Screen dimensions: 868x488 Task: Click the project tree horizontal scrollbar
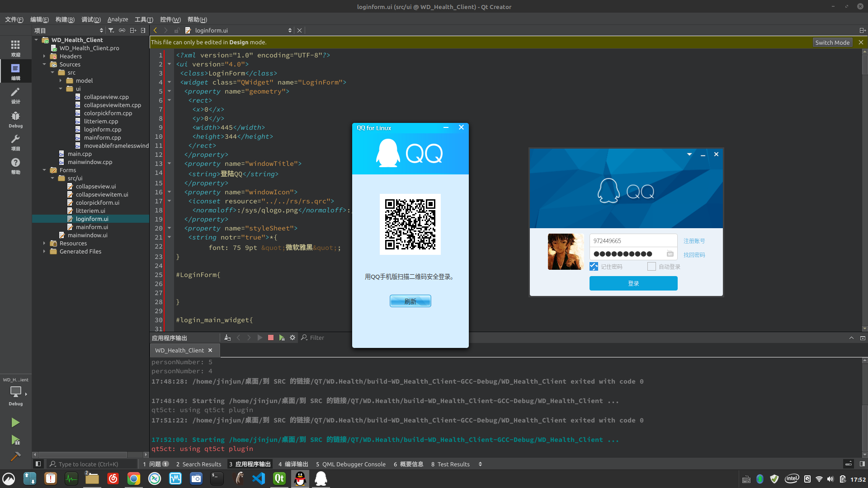point(90,455)
